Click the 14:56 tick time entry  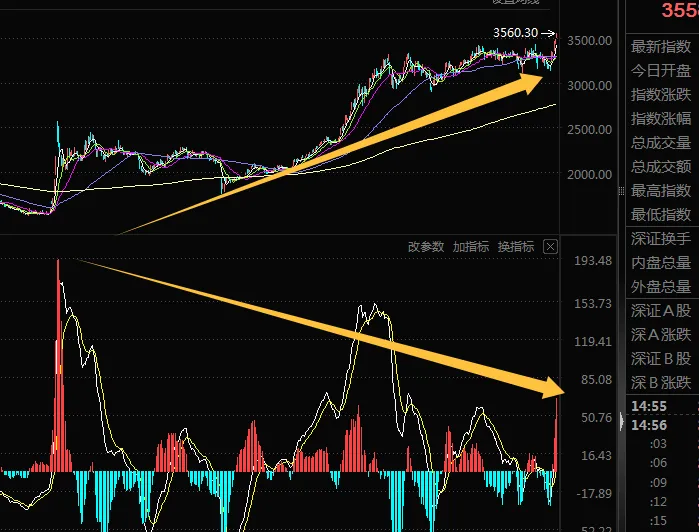pyautogui.click(x=649, y=425)
